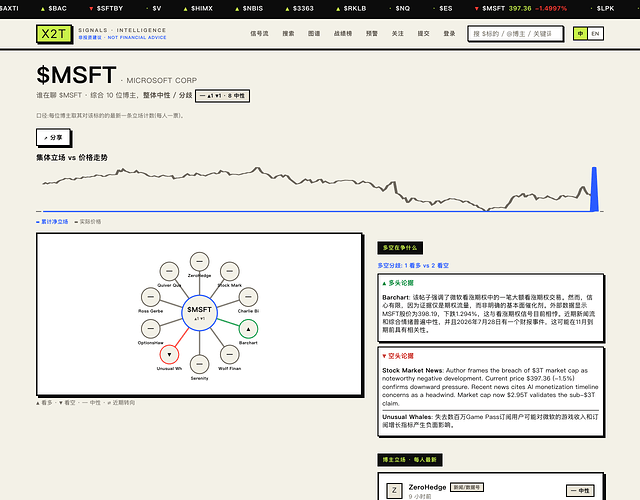Open the 预警 nav item

[372, 33]
